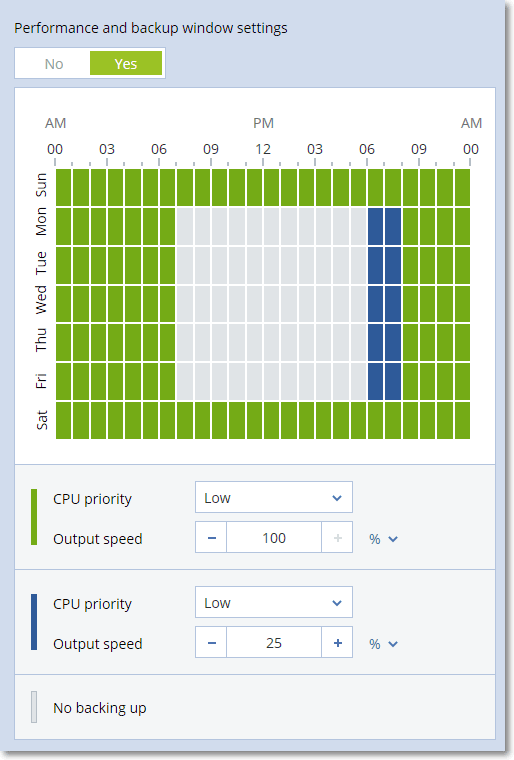Image resolution: width=514 pixels, height=760 pixels.
Task: Open the blue profile output speed unit dropdown
Action: 383,644
